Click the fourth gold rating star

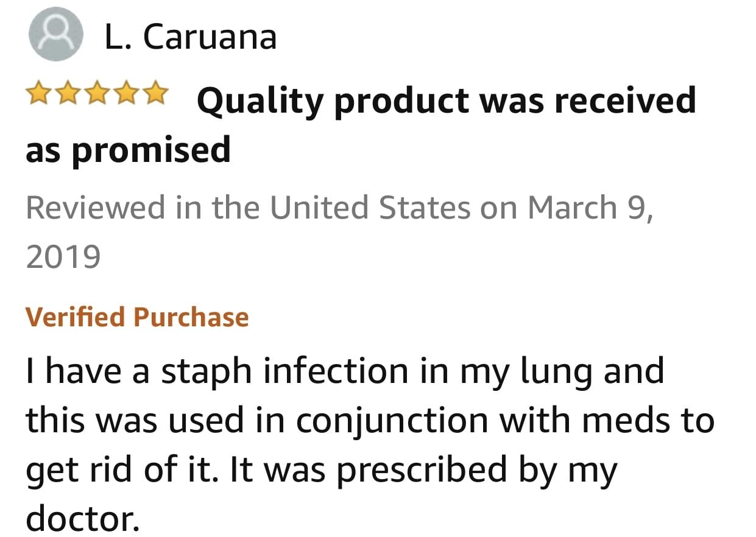pos(125,93)
